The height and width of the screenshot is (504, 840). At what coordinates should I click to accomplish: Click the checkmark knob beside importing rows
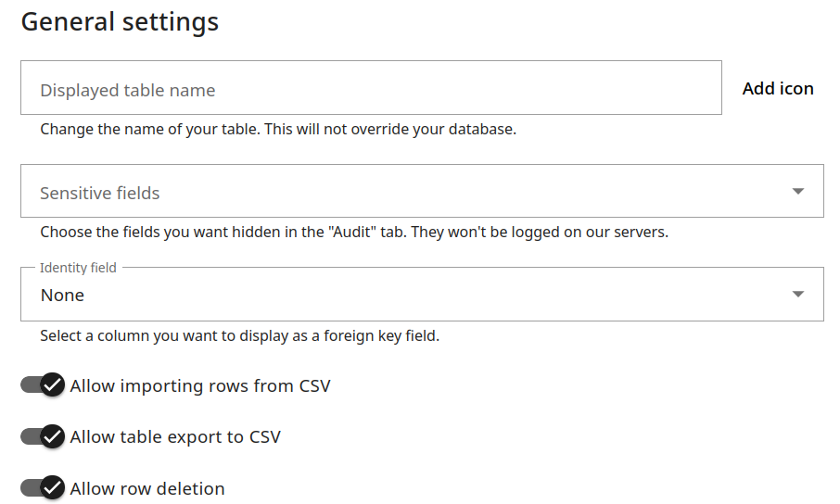coord(53,385)
